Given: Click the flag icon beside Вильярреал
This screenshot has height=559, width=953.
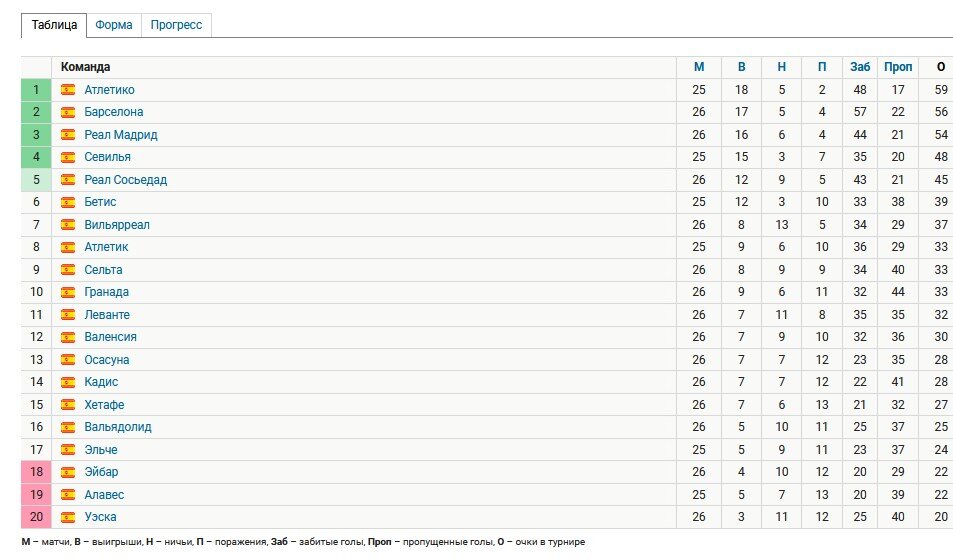Looking at the screenshot, I should coord(68,224).
